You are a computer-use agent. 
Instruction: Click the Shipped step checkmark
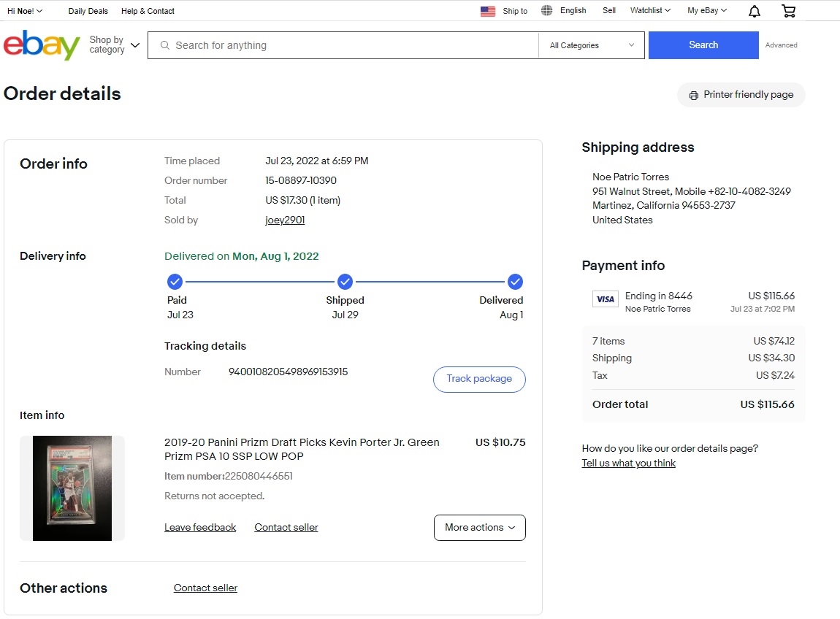(x=345, y=281)
